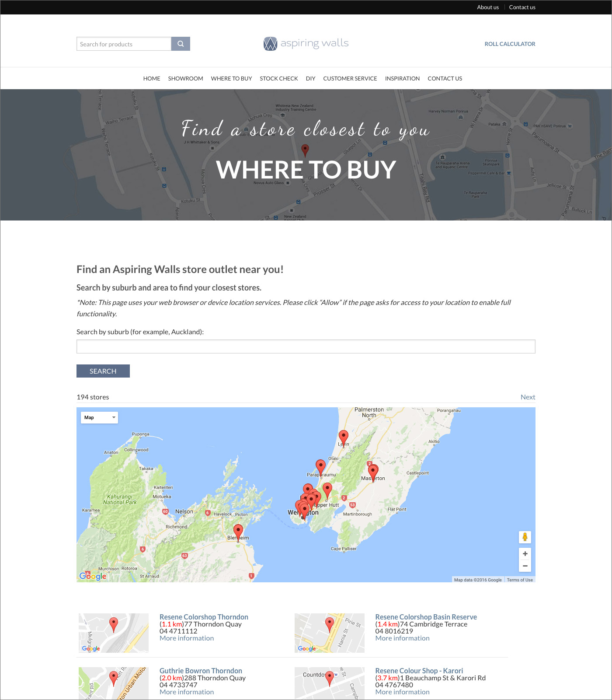Go to WHERE TO BUY in navigation
This screenshot has height=700, width=612.
pos(231,78)
